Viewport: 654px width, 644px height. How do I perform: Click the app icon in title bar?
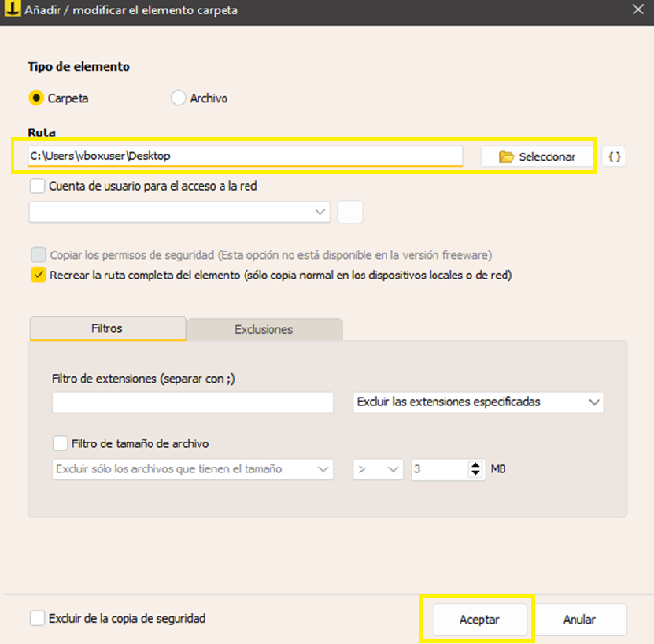click(11, 10)
